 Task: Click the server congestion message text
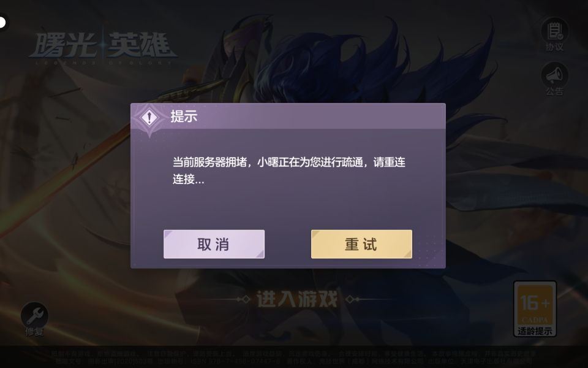pos(288,171)
